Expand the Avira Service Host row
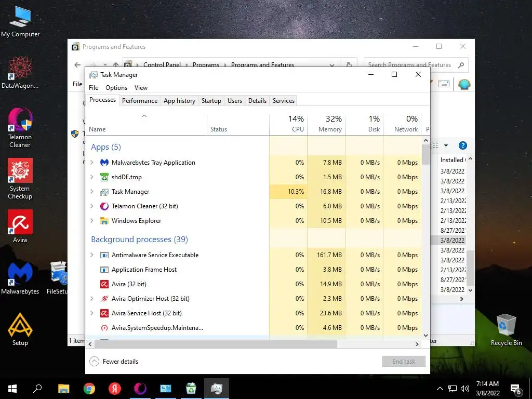Image resolution: width=532 pixels, height=399 pixels. [91, 313]
